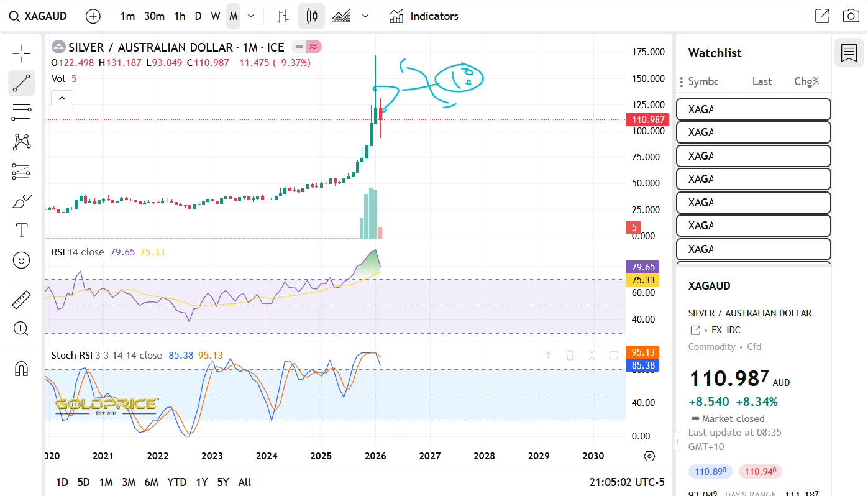
Task: Set the date range to 1Y
Action: click(x=201, y=482)
